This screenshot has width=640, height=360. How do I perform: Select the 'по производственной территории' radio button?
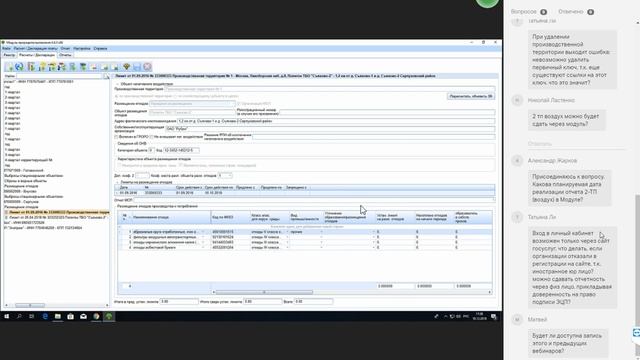[116, 96]
